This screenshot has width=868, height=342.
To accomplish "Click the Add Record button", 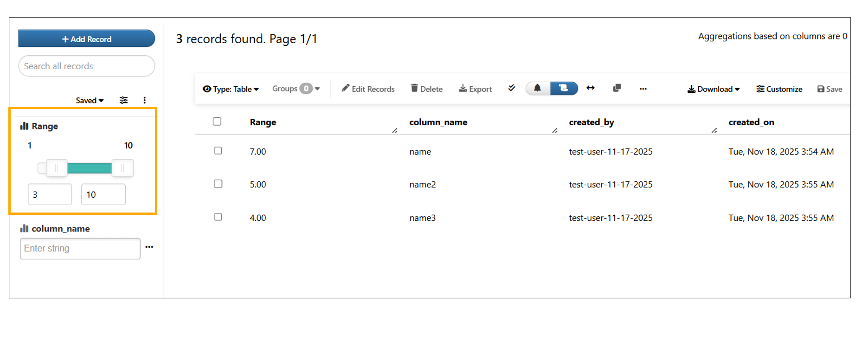I will pyautogui.click(x=87, y=39).
